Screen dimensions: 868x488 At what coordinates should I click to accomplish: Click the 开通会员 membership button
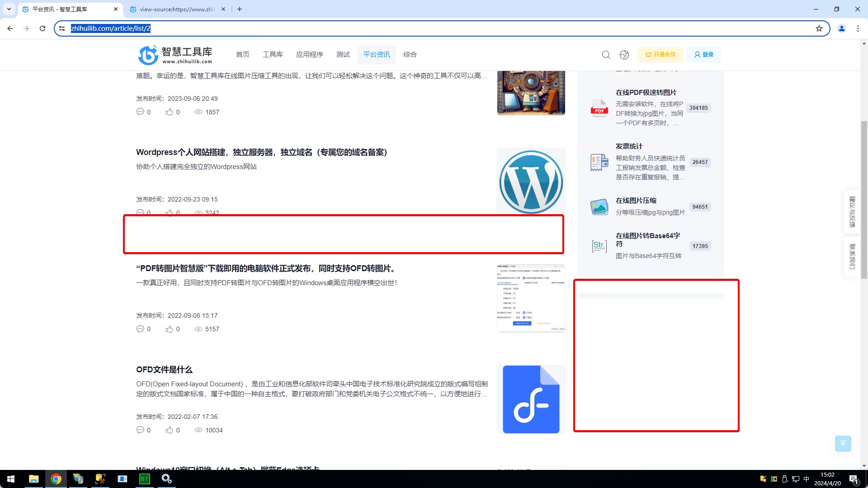(x=660, y=55)
